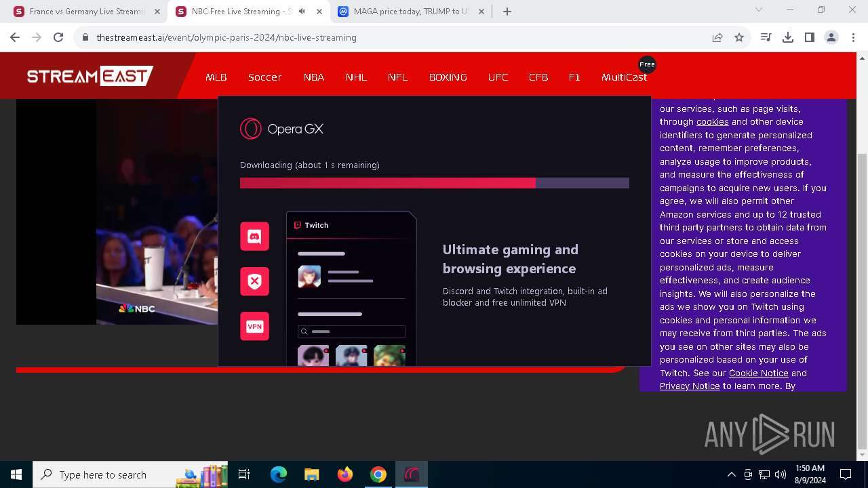Bookmark this page with the star
This screenshot has width=868, height=488.
(x=739, y=37)
